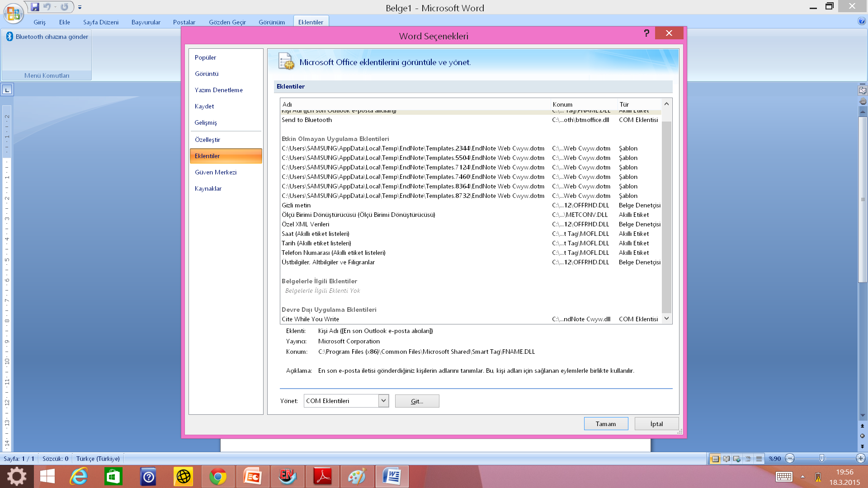The height and width of the screenshot is (488, 868).
Task: Open Customize Quick Access Toolbar dropdown
Action: 80,7
